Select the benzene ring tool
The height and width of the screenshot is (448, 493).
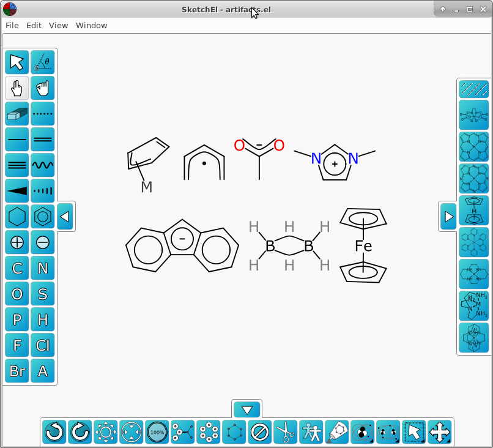(43, 217)
